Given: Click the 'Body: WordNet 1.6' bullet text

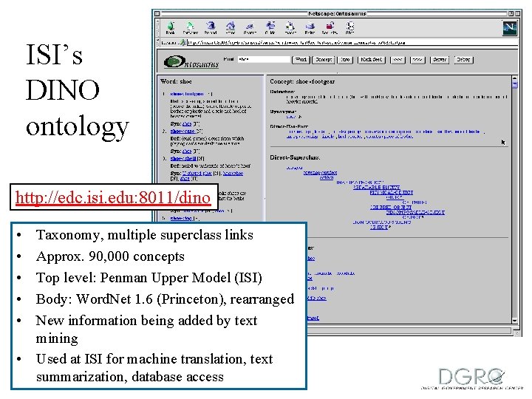Looking at the screenshot, I should (165, 299).
